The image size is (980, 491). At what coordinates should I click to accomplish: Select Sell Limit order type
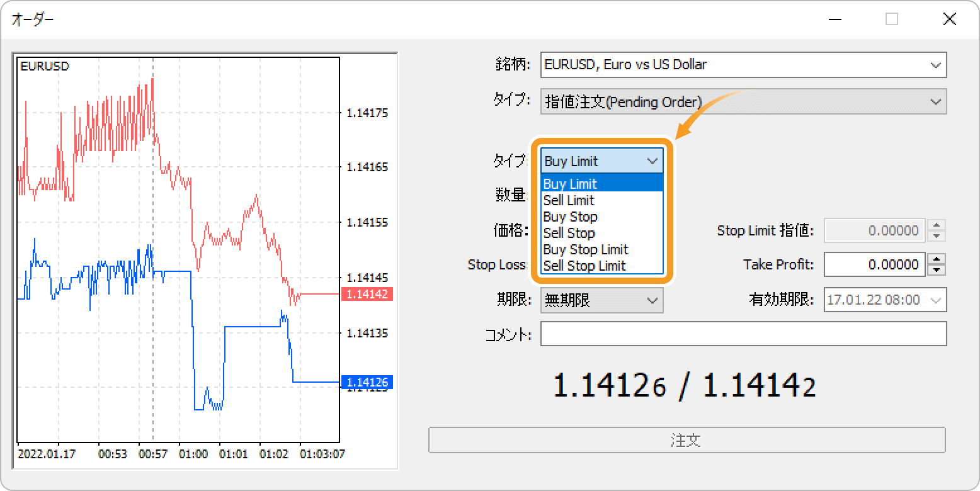602,200
